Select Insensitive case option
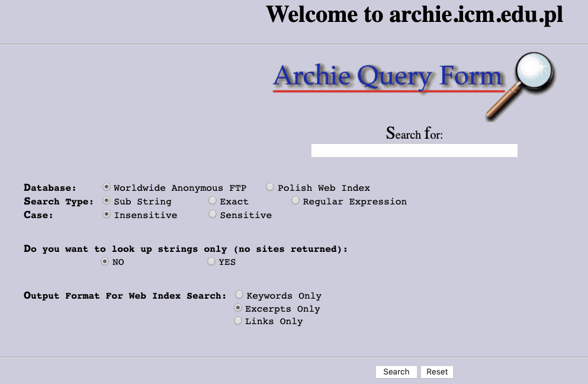 click(x=107, y=215)
